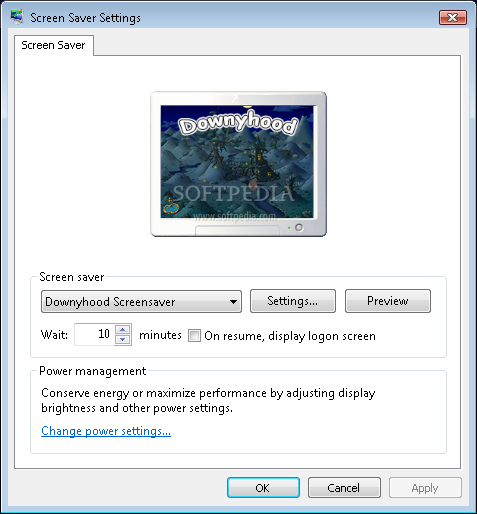Select the Screen Saver tab
Screen dimensions: 477x514
(53, 45)
